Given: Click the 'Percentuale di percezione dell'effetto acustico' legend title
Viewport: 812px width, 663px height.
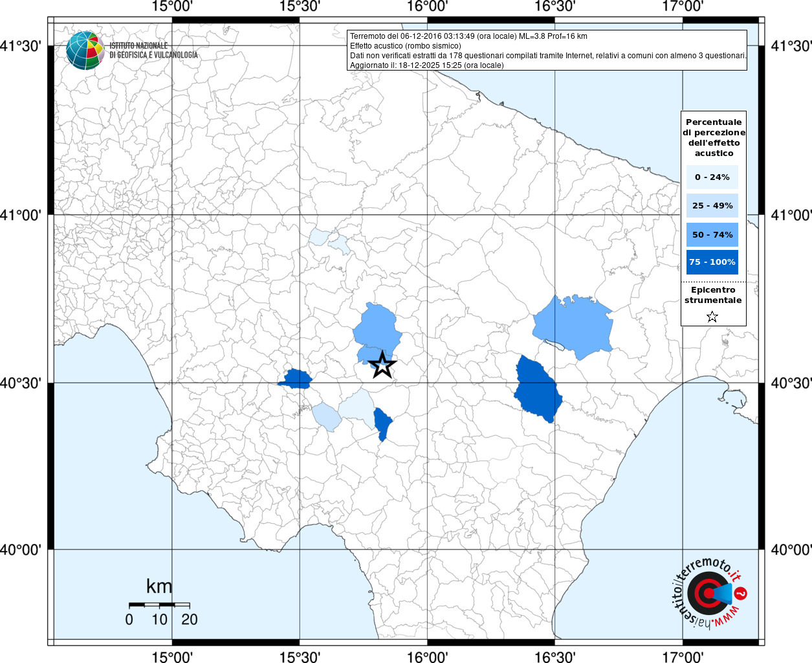Looking at the screenshot, I should pyautogui.click(x=714, y=137).
